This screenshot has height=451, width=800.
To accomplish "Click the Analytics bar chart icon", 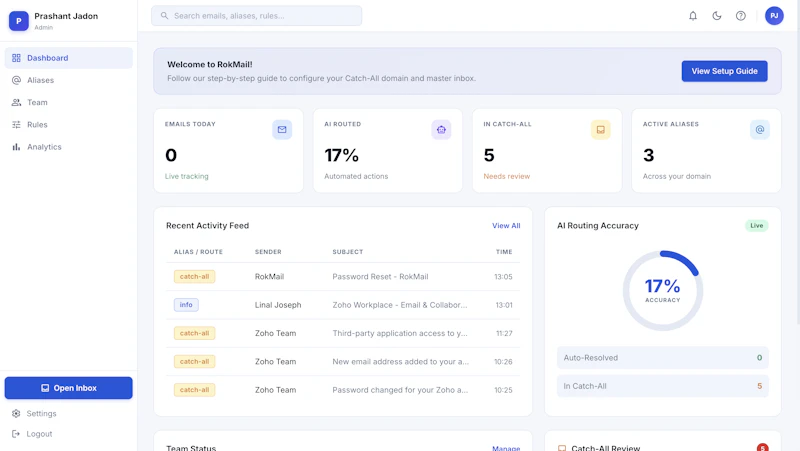I will [16, 147].
